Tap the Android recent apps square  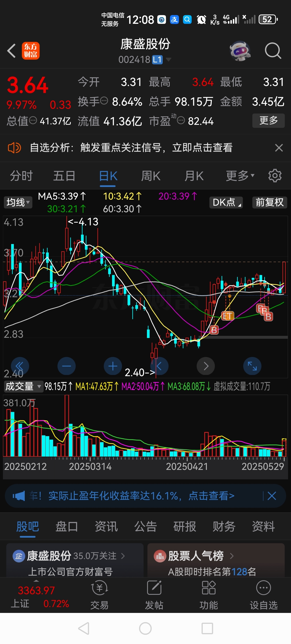tap(207, 628)
